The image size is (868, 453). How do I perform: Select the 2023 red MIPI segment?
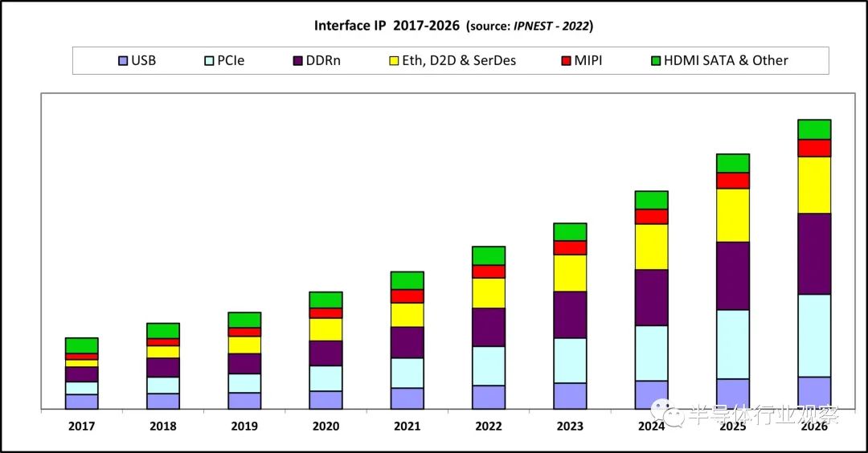[570, 248]
